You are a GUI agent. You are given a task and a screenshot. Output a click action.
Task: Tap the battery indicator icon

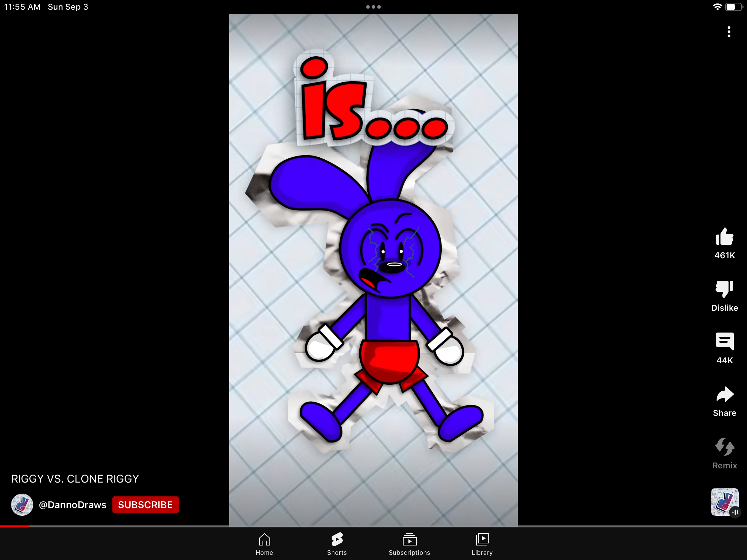733,7
